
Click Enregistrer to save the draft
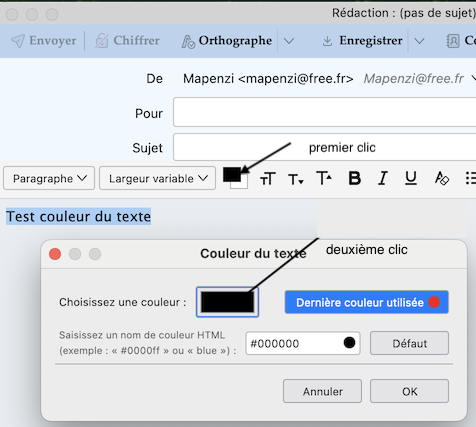point(362,41)
